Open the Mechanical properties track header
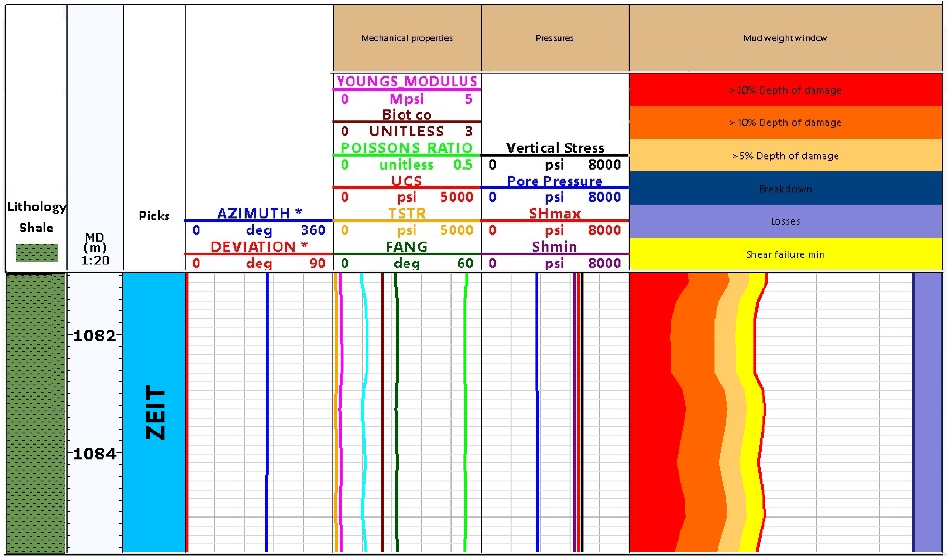 (x=406, y=38)
